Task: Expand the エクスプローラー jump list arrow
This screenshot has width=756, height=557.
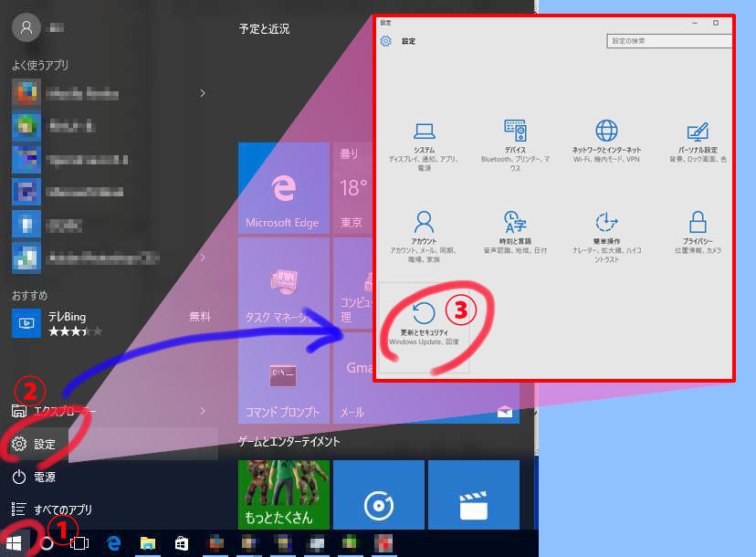Action: [202, 412]
